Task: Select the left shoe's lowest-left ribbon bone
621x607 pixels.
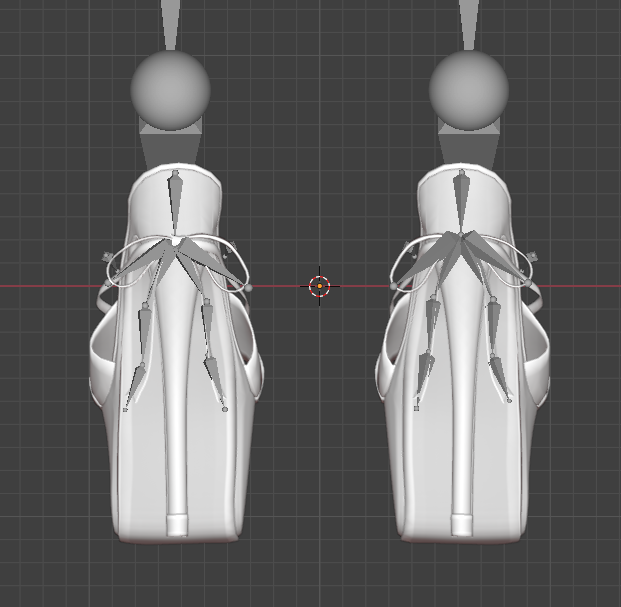Action: click(x=134, y=386)
